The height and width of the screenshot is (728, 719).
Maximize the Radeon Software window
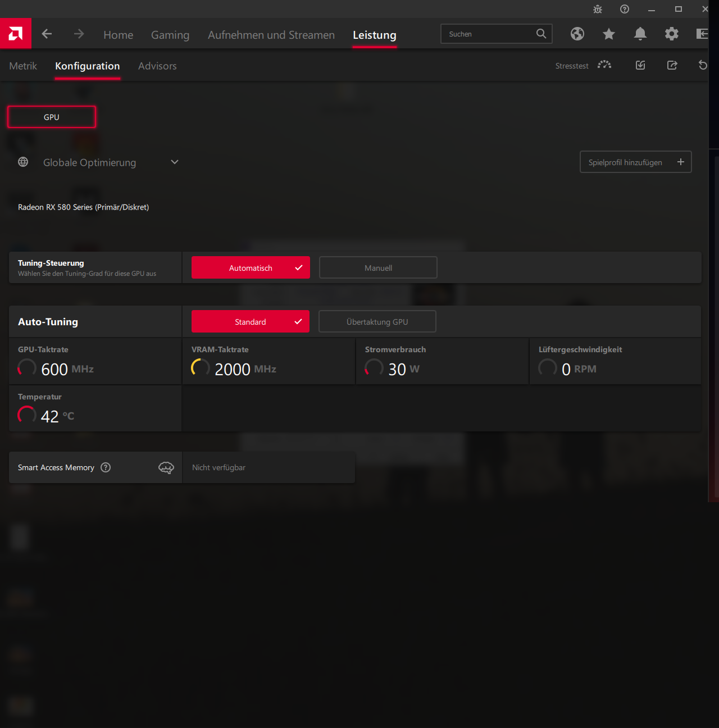pos(679,9)
